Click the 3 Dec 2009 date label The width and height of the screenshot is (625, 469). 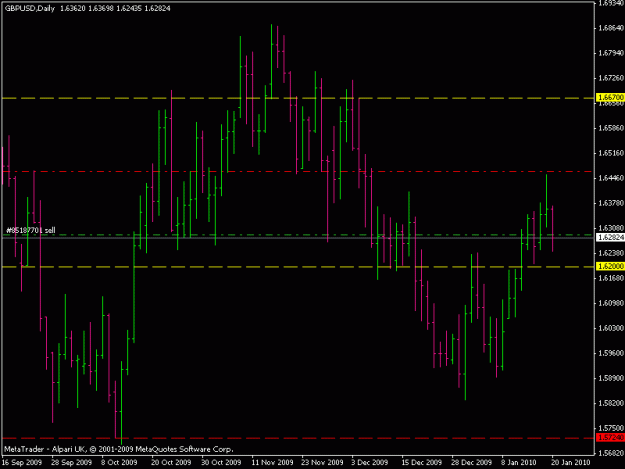pyautogui.click(x=369, y=463)
